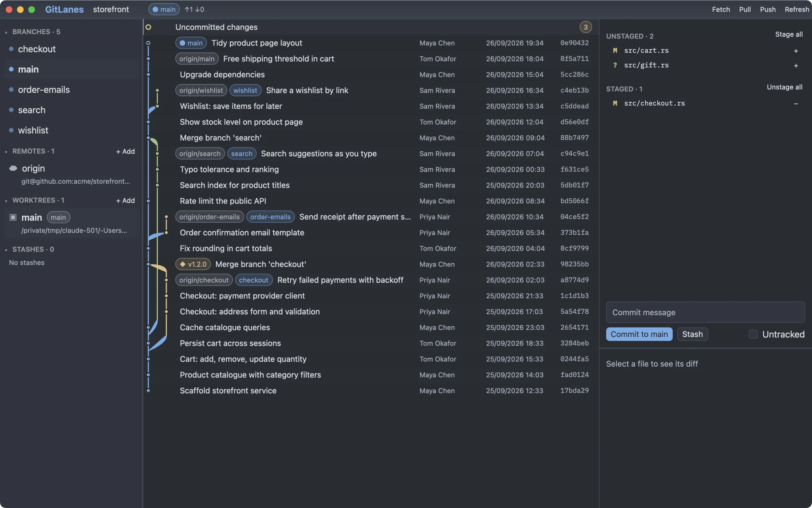Viewport: 812px width, 508px height.
Task: Collapse the REMOTES section
Action: (x=6, y=152)
